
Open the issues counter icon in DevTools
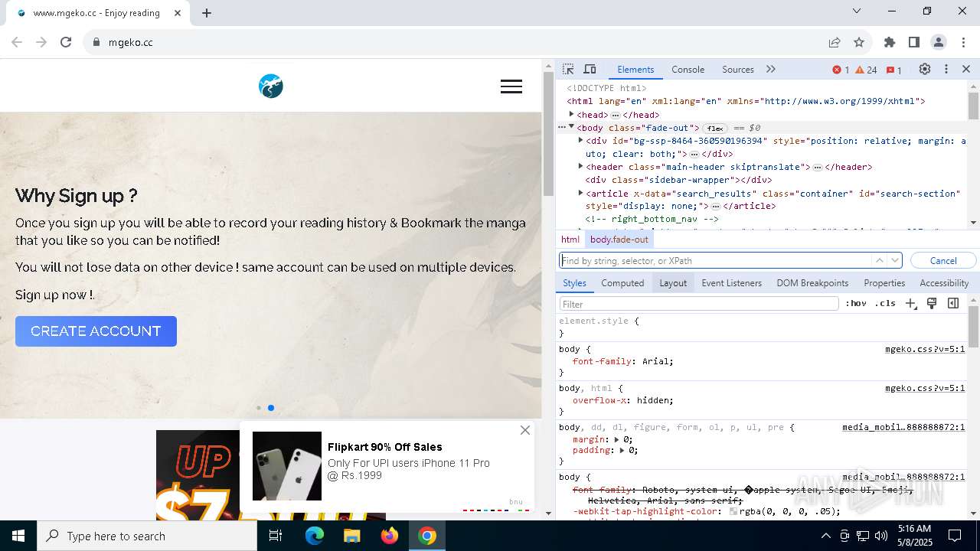click(893, 70)
